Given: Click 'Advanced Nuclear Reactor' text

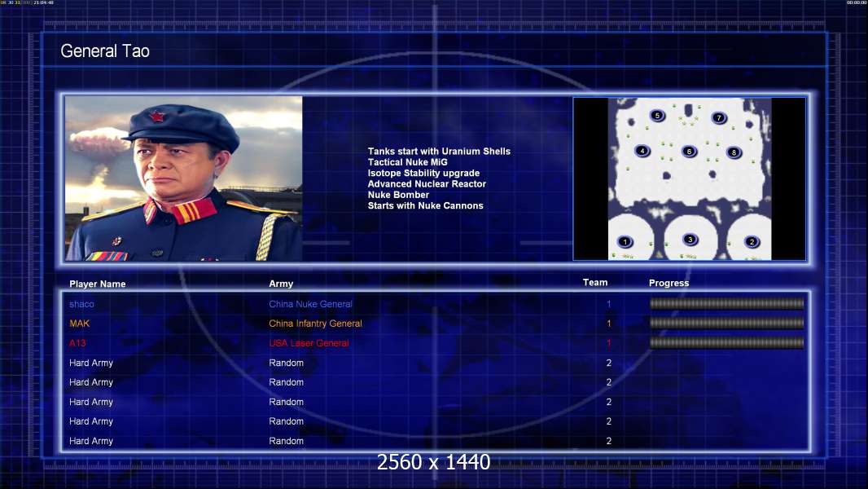Looking at the screenshot, I should [x=427, y=184].
